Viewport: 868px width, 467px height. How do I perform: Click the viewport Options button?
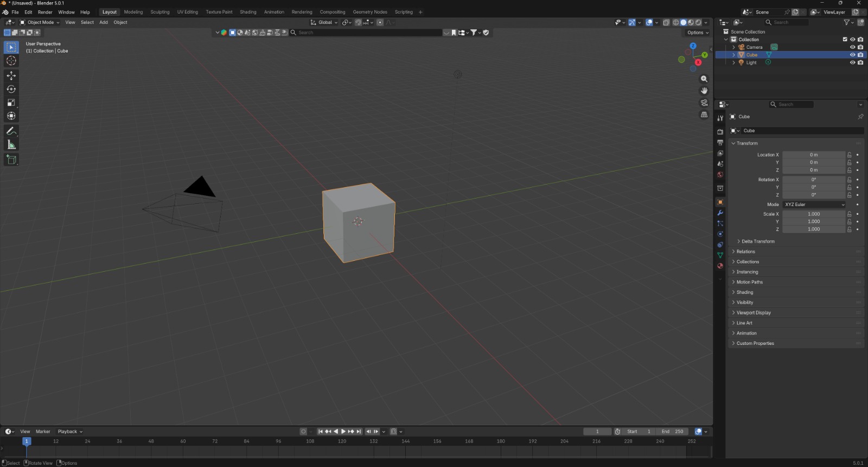(698, 33)
